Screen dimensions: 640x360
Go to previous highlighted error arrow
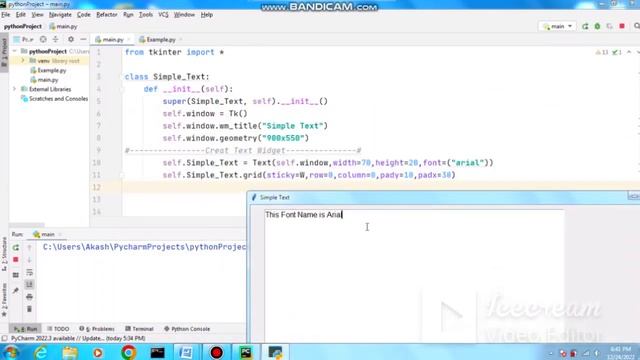[x=629, y=52]
